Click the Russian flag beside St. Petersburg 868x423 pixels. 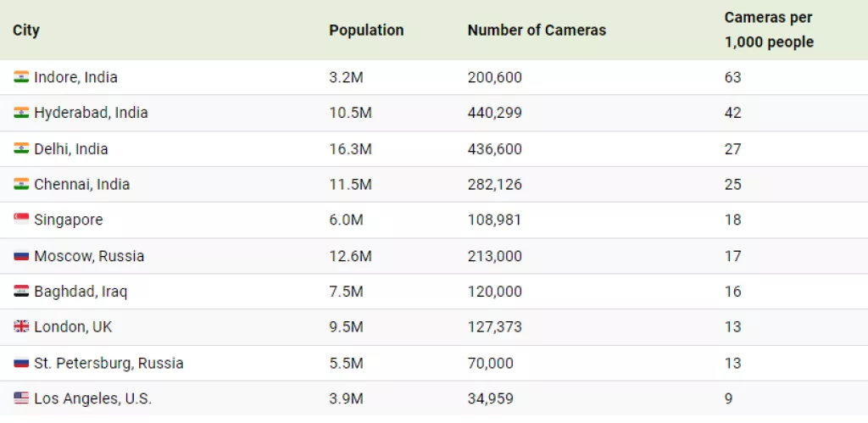[x=21, y=363]
